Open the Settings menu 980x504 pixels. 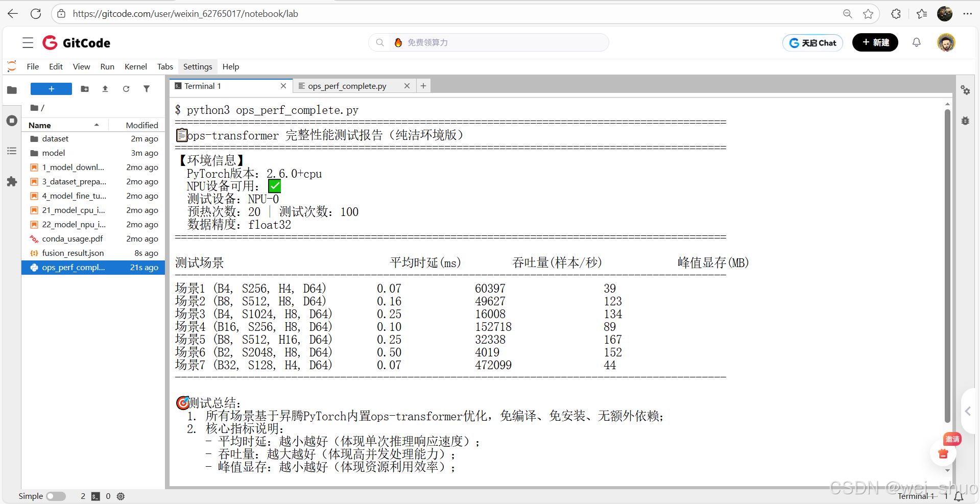point(198,66)
